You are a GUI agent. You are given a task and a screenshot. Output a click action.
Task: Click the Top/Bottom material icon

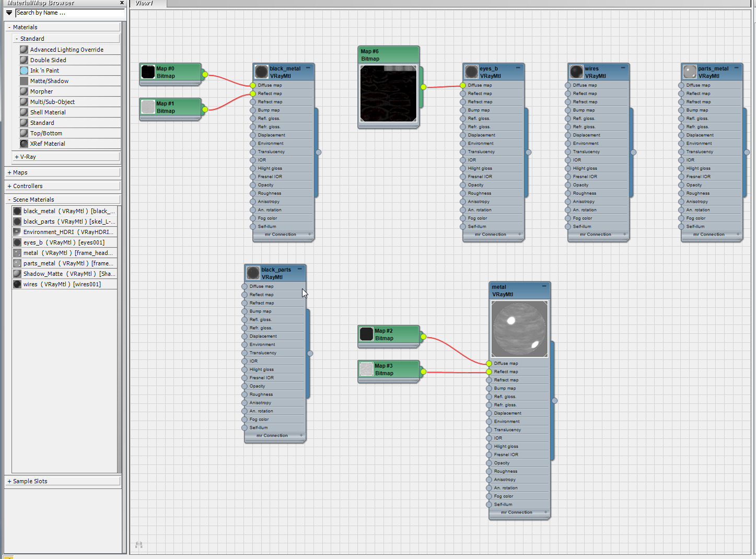pos(24,133)
